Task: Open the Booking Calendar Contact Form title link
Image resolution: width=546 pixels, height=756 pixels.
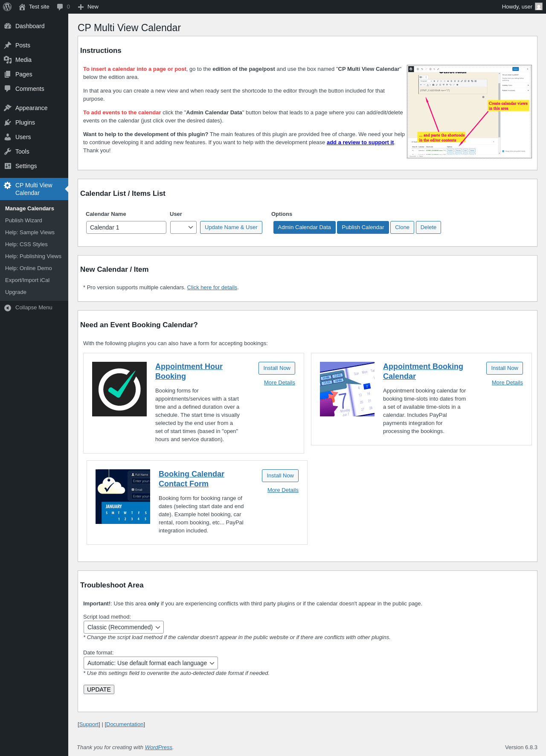Action: [x=191, y=479]
